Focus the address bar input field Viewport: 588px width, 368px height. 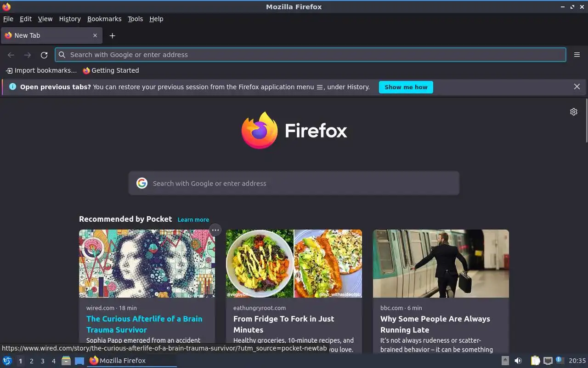point(311,55)
